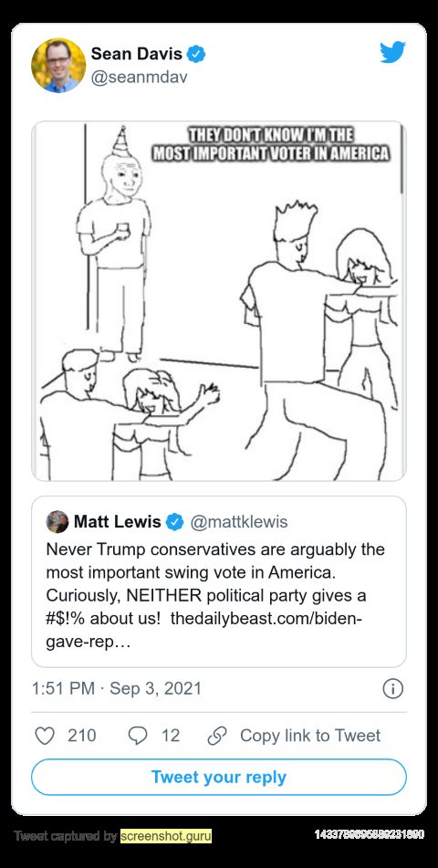Open the tweet info icon

(392, 688)
